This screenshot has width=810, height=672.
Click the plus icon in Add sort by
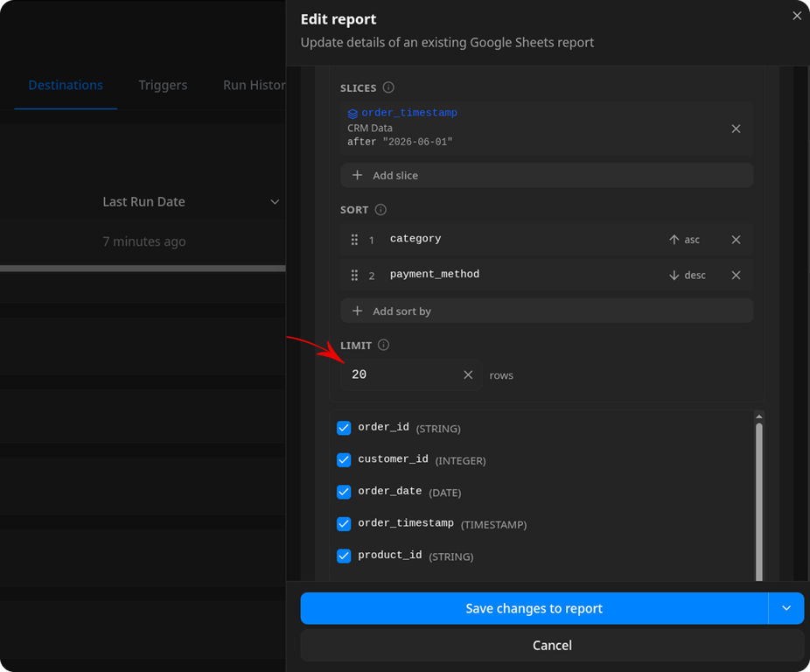click(x=357, y=311)
